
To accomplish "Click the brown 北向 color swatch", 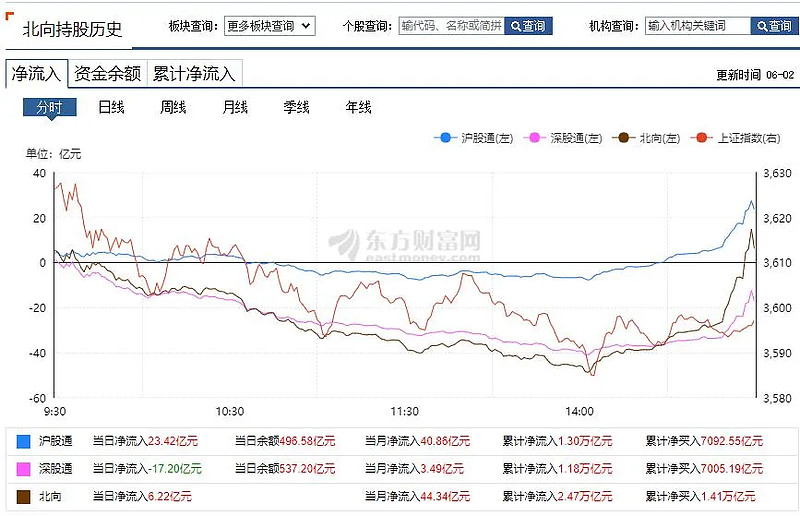I will [x=23, y=497].
